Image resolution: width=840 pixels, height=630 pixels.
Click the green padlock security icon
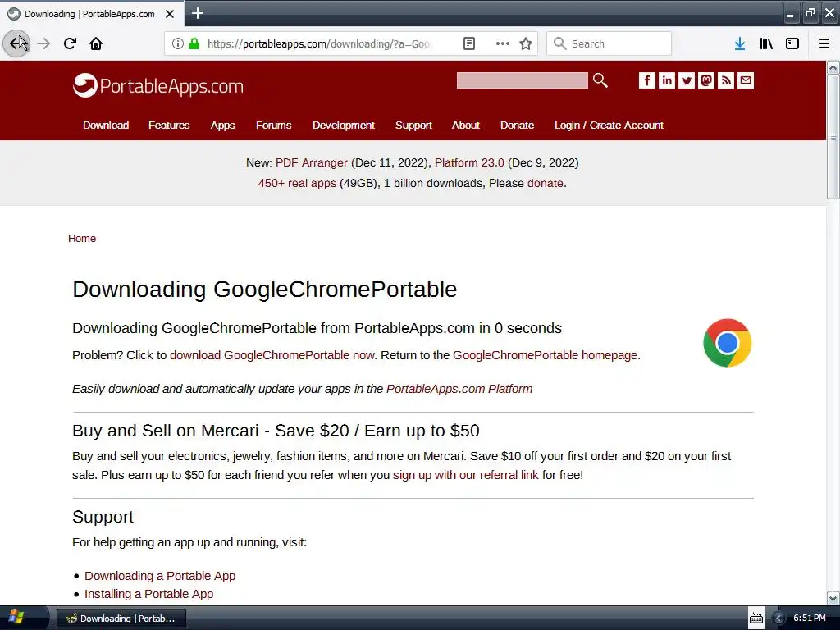point(194,43)
